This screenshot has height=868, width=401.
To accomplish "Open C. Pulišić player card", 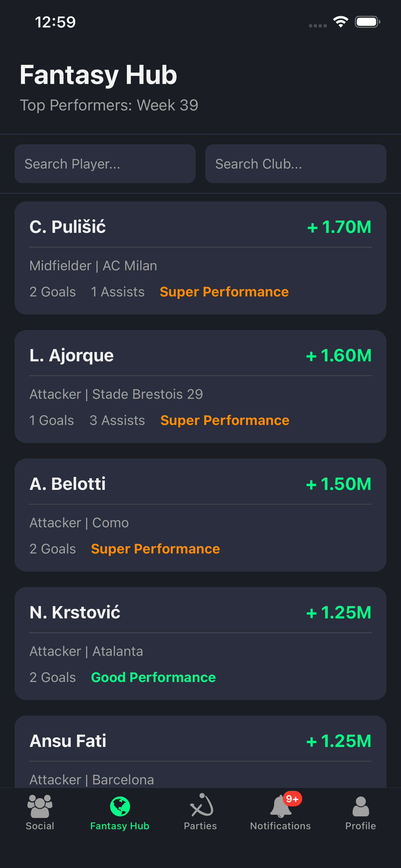I will [x=200, y=258].
